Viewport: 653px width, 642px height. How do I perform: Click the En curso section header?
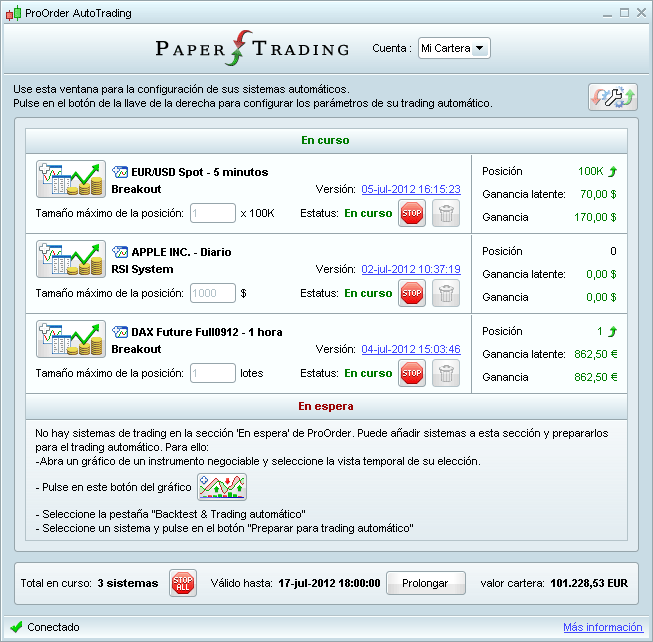[326, 141]
